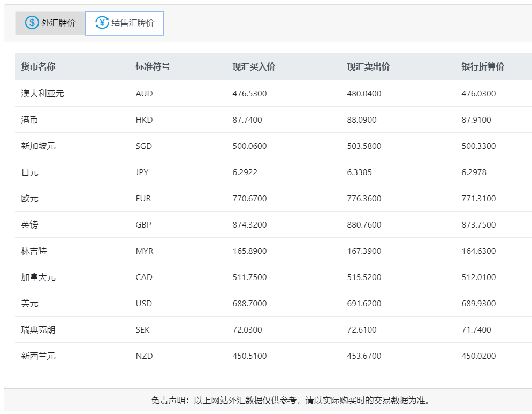Click the dollar sign icon on 外汇牌价 tab
Screen dimensions: 532x414
click(x=32, y=22)
